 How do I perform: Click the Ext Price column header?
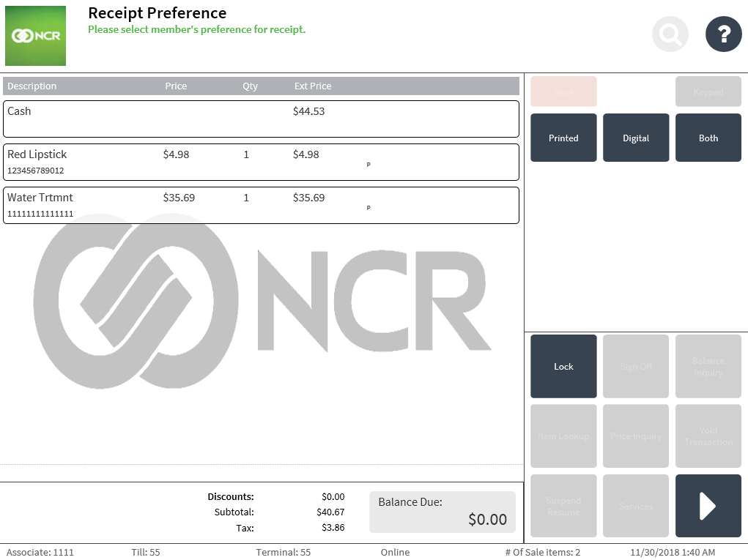coord(313,86)
